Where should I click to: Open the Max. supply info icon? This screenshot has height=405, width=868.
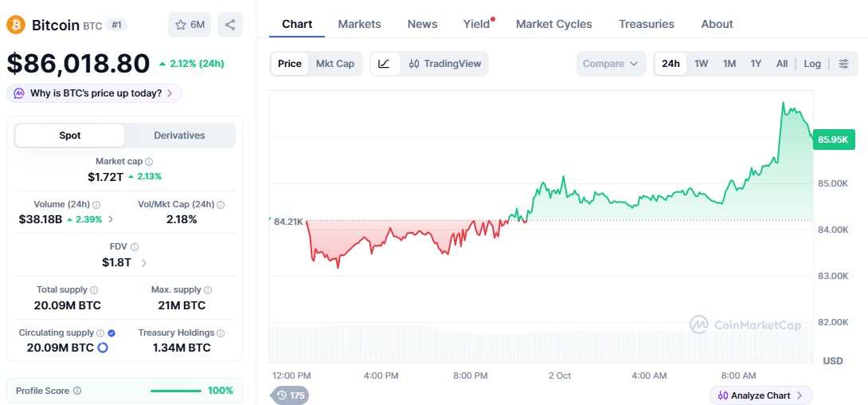click(x=208, y=289)
